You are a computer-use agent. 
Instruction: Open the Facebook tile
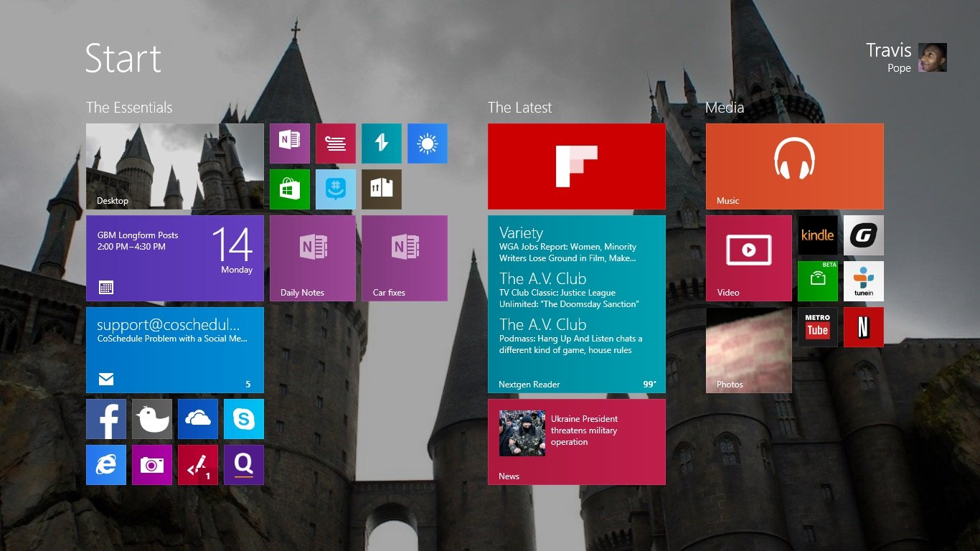click(x=106, y=419)
